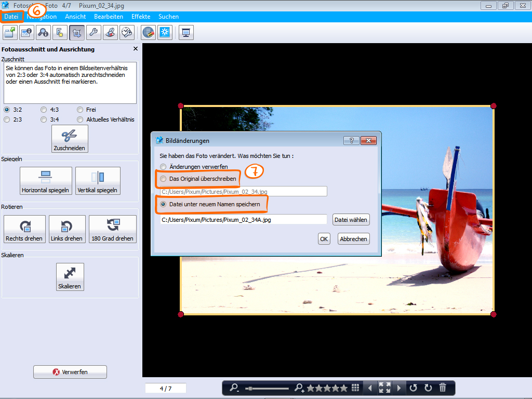Go to next photo with right arrow
Image resolution: width=532 pixels, height=399 pixels.
[398, 388]
